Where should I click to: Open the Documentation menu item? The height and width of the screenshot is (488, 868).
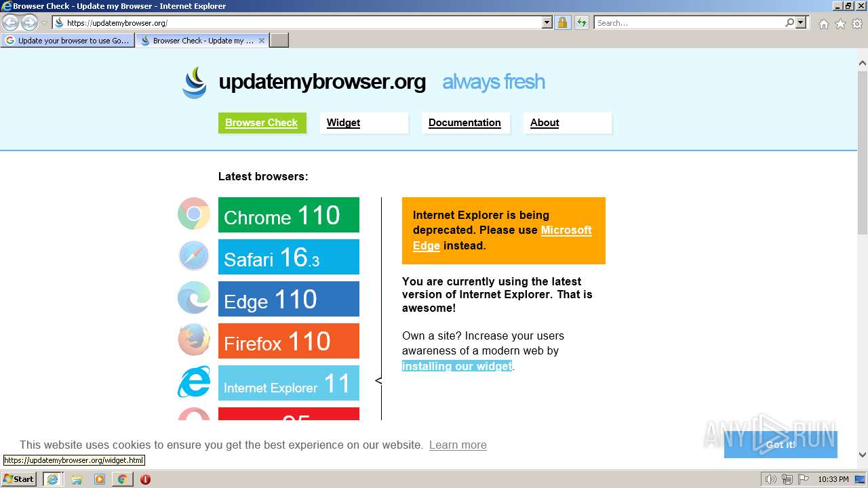pyautogui.click(x=465, y=123)
